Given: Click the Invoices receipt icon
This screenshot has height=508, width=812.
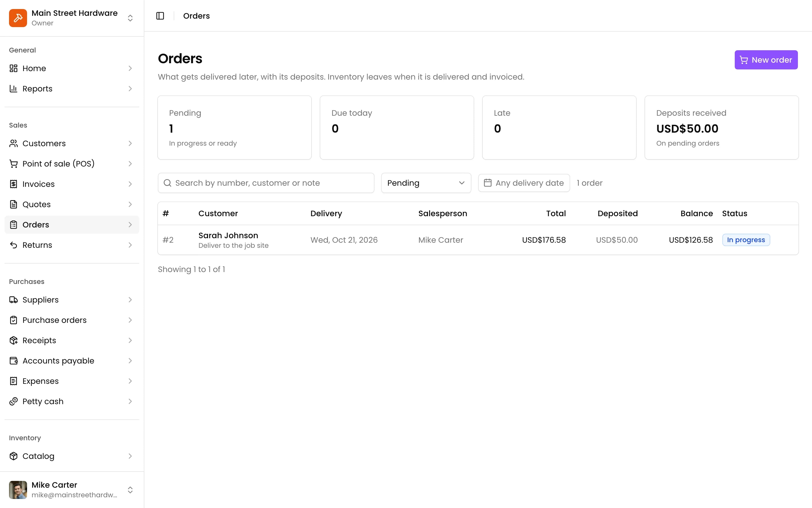Looking at the screenshot, I should tap(14, 184).
